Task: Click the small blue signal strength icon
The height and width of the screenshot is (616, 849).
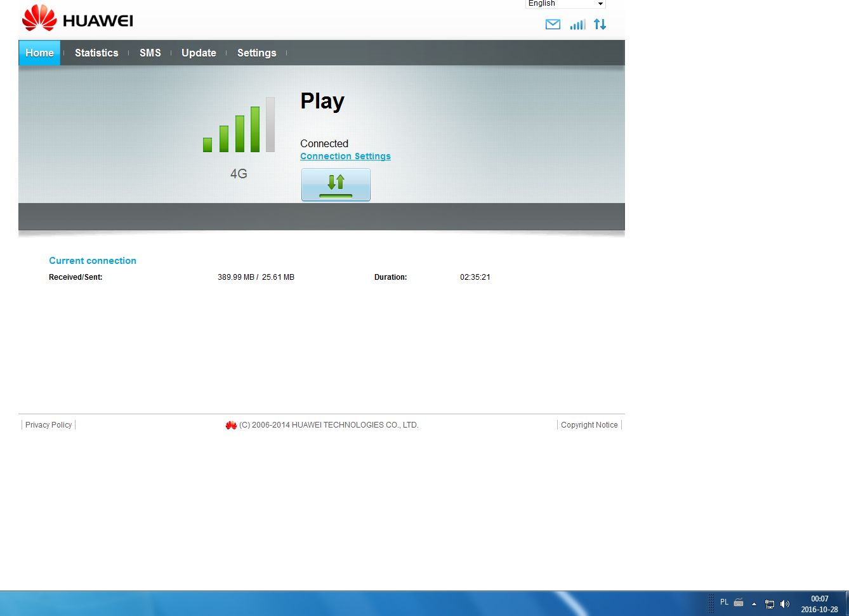Action: (577, 25)
